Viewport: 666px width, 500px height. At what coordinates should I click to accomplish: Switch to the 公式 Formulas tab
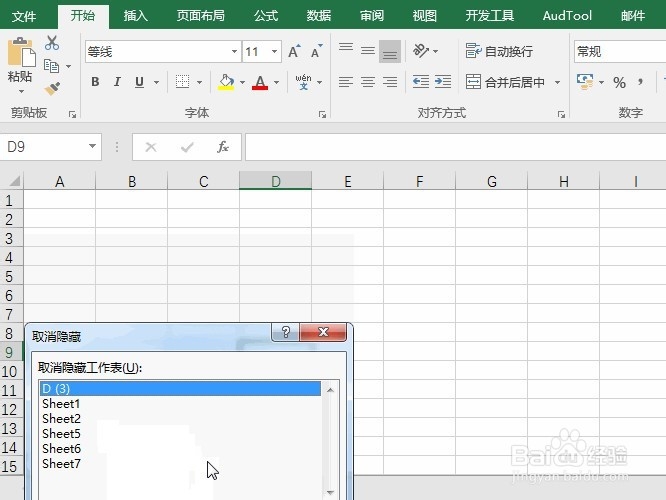click(266, 16)
